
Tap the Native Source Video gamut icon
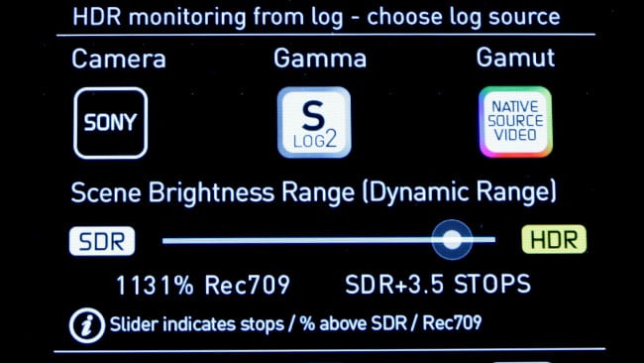(515, 122)
